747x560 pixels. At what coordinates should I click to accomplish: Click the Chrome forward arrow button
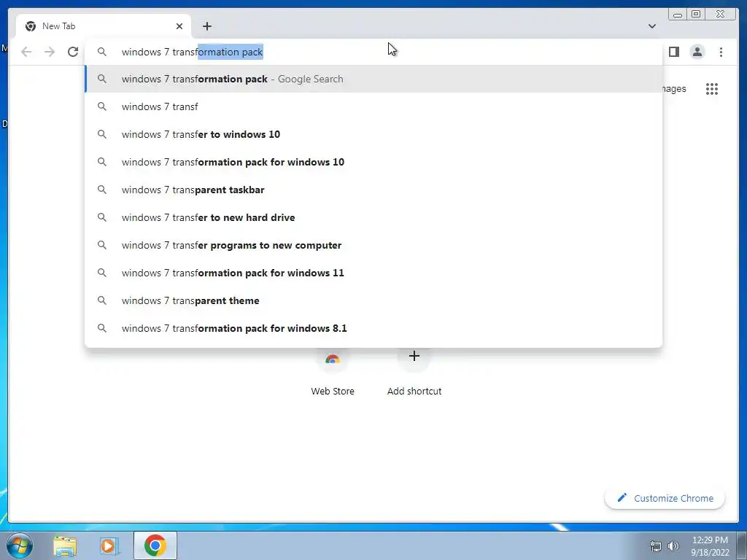pyautogui.click(x=50, y=52)
